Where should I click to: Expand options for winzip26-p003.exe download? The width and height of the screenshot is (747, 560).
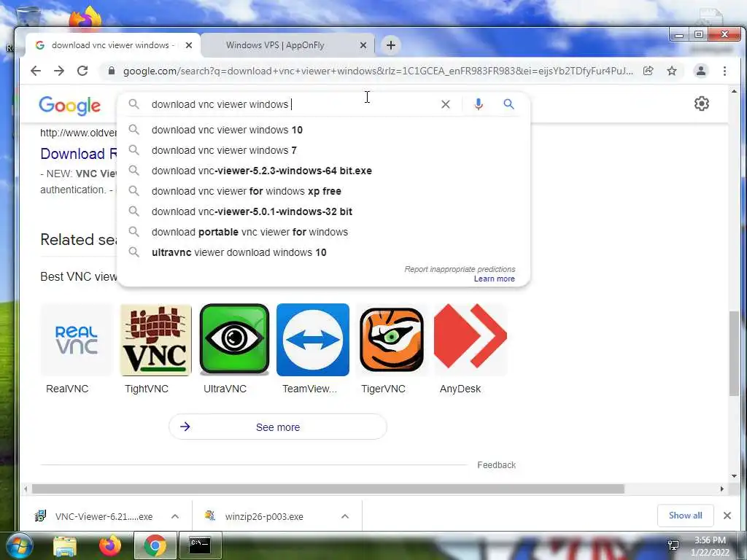pyautogui.click(x=345, y=516)
